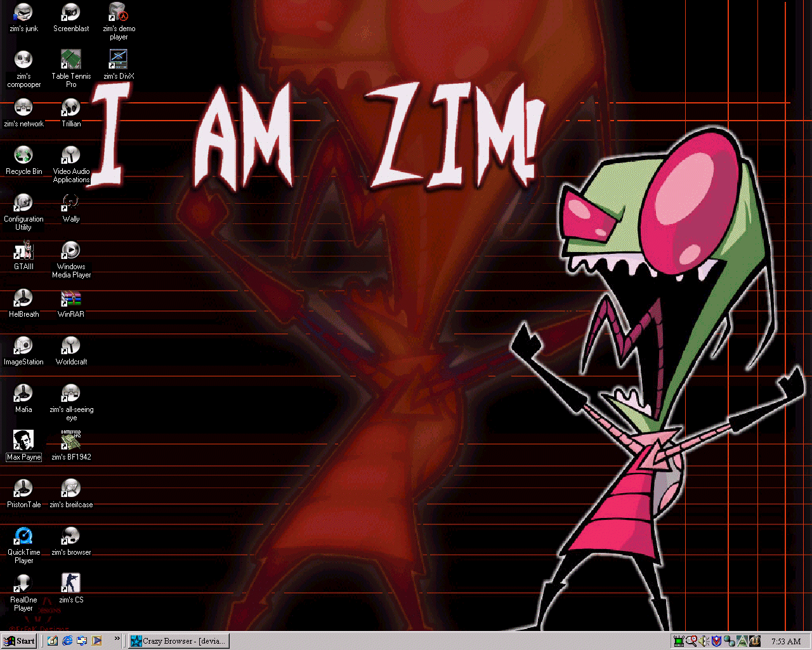Switch to the Crazy Browser taskbar button
This screenshot has height=650, width=812.
(x=179, y=641)
